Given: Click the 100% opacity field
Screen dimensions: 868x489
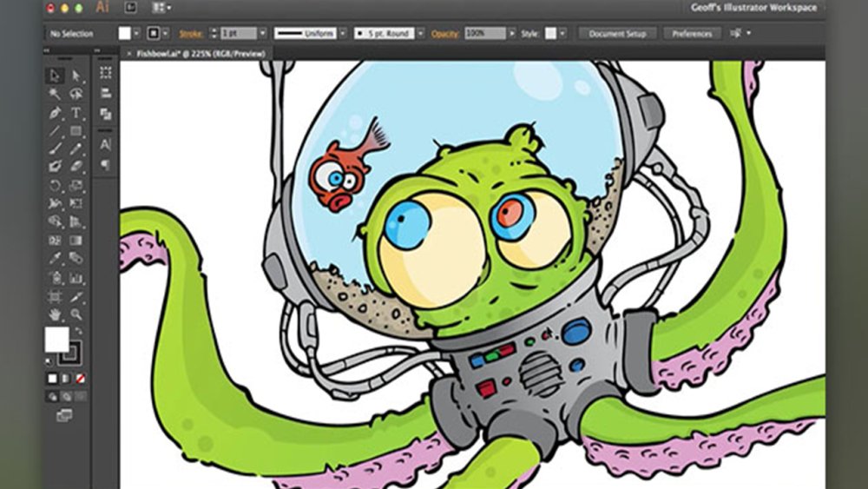Looking at the screenshot, I should (485, 34).
